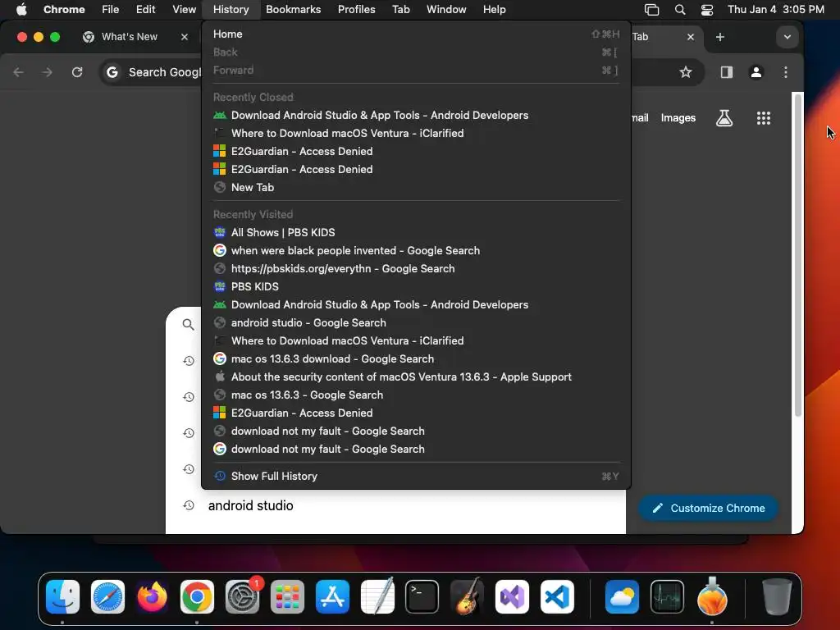Open 'android studio - Google Search' entry

pyautogui.click(x=416, y=322)
